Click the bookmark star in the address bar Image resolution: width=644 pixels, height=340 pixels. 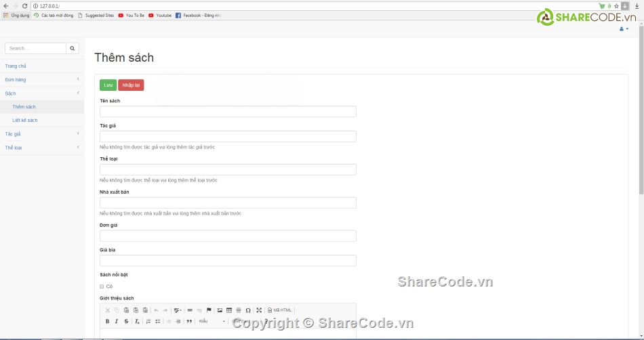[x=616, y=6]
